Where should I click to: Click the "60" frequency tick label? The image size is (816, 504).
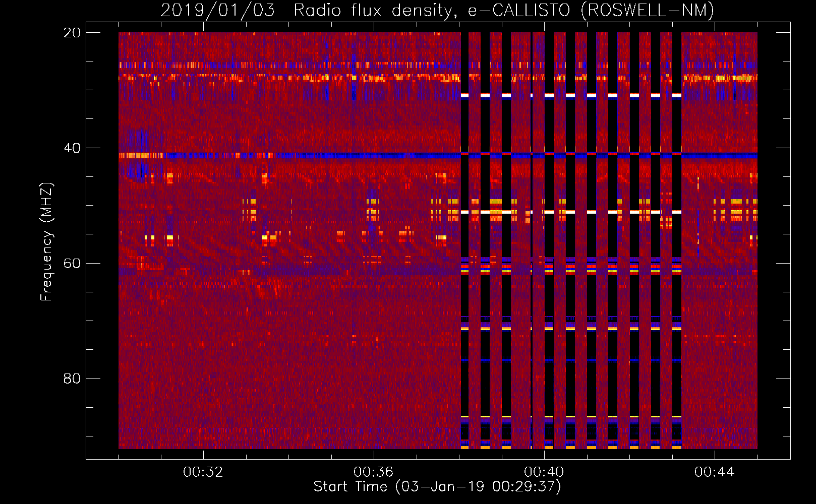72,264
